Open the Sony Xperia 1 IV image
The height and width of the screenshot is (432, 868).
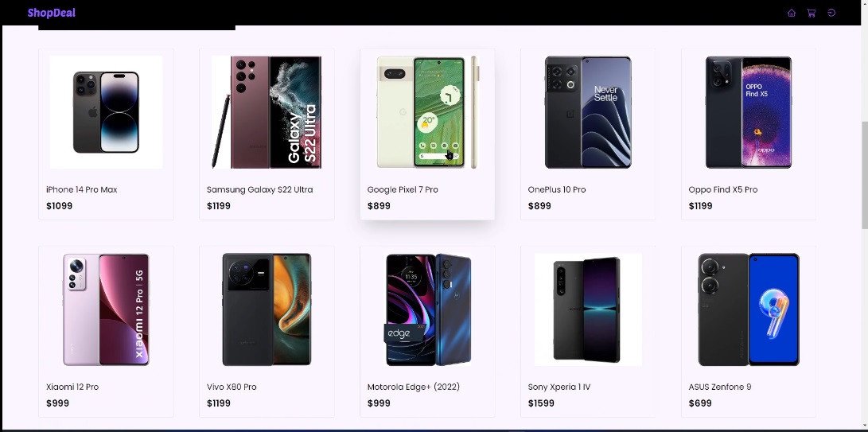point(588,309)
